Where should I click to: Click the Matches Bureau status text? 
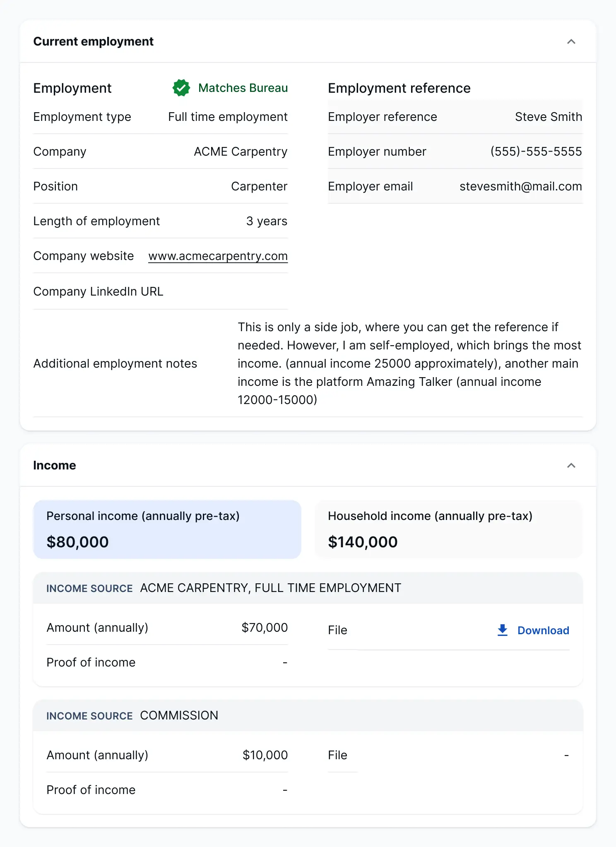pyautogui.click(x=243, y=88)
